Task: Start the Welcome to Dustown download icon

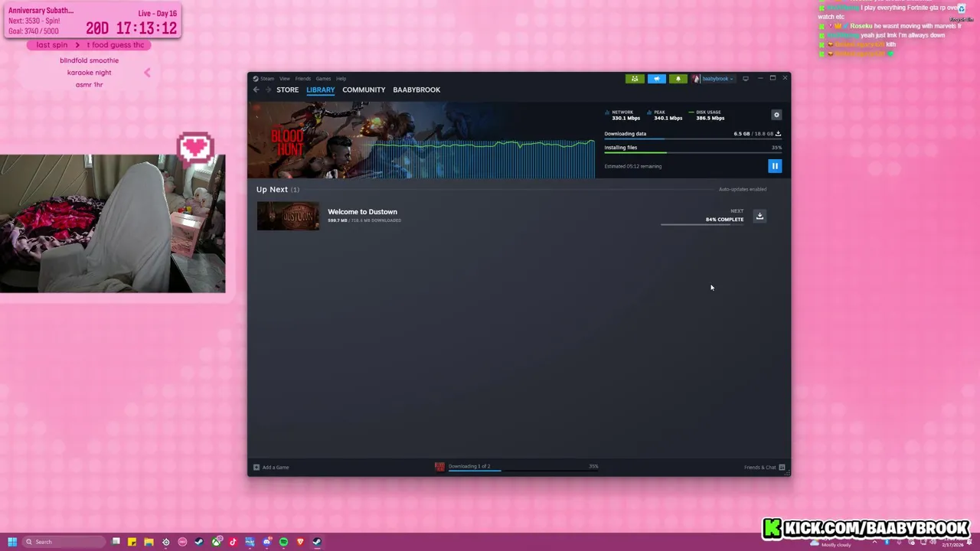Action: point(759,216)
